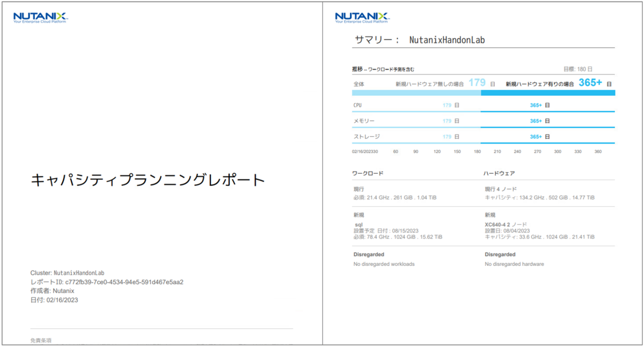This screenshot has width=644, height=347.
Task: Click the light blue segment of the 全体 bar
Action: 416,93
